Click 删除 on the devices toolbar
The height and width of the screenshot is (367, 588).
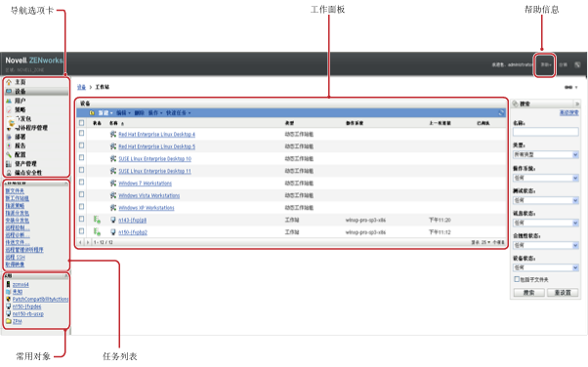pos(139,113)
